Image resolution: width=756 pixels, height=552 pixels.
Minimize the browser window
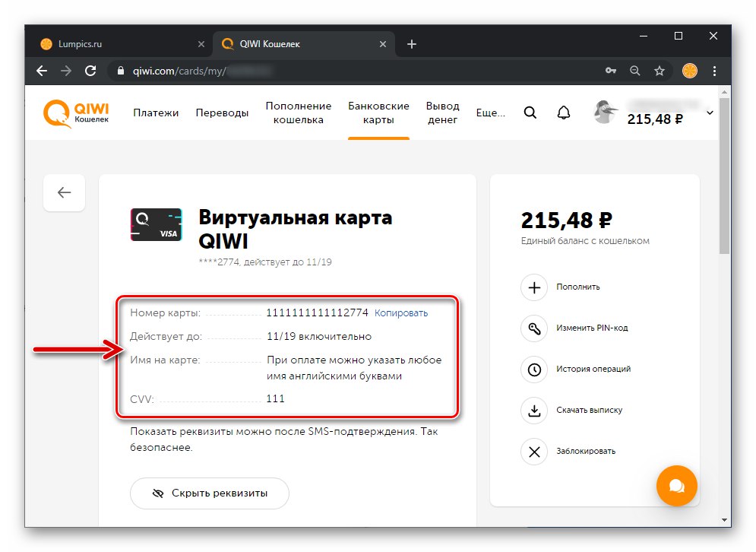(x=644, y=36)
